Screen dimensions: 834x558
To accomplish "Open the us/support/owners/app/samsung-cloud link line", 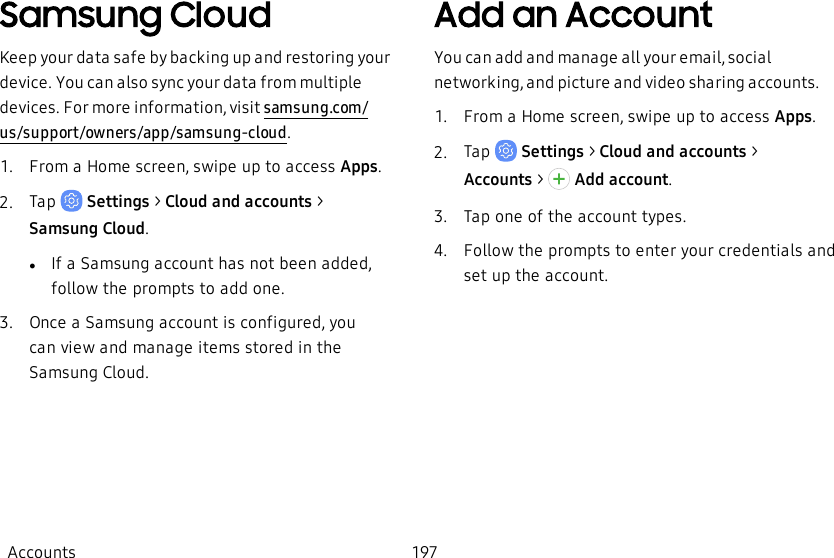I will [x=143, y=132].
